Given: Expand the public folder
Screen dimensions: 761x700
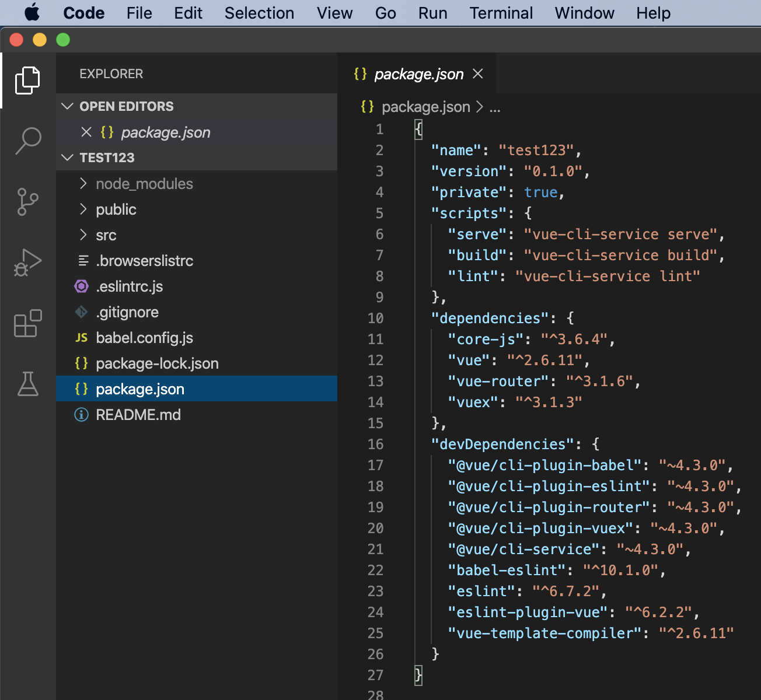Looking at the screenshot, I should click(x=83, y=209).
